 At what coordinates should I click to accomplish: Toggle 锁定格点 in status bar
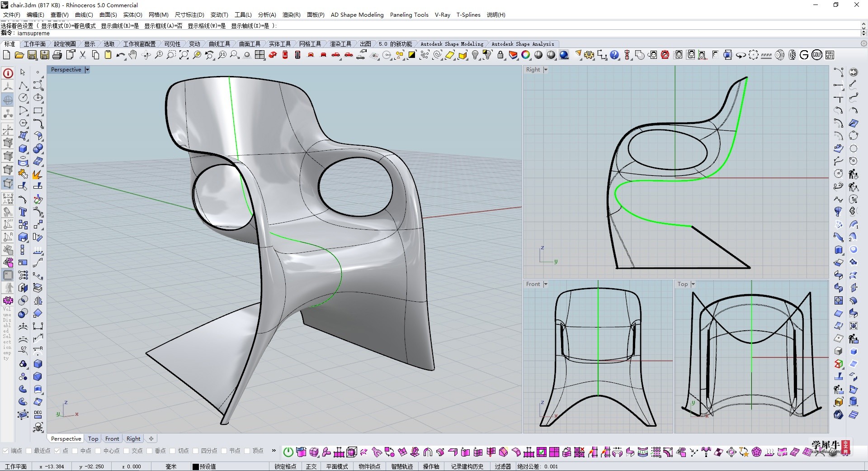coord(285,466)
